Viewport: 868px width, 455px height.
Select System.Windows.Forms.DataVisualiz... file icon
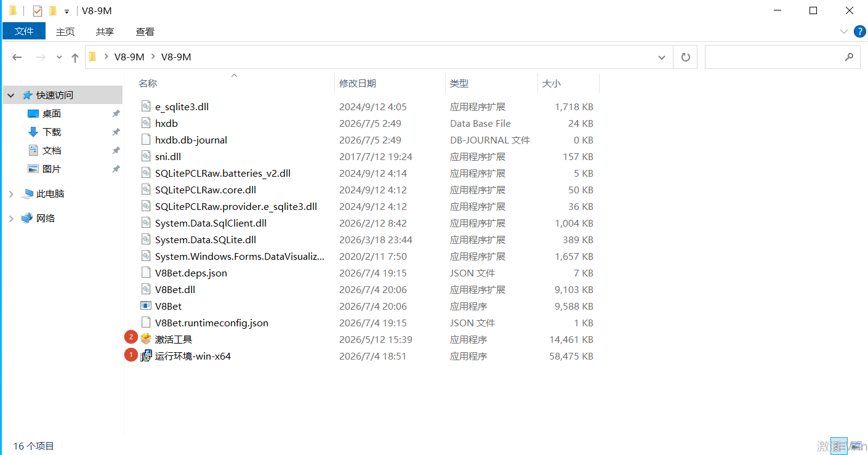click(x=146, y=256)
